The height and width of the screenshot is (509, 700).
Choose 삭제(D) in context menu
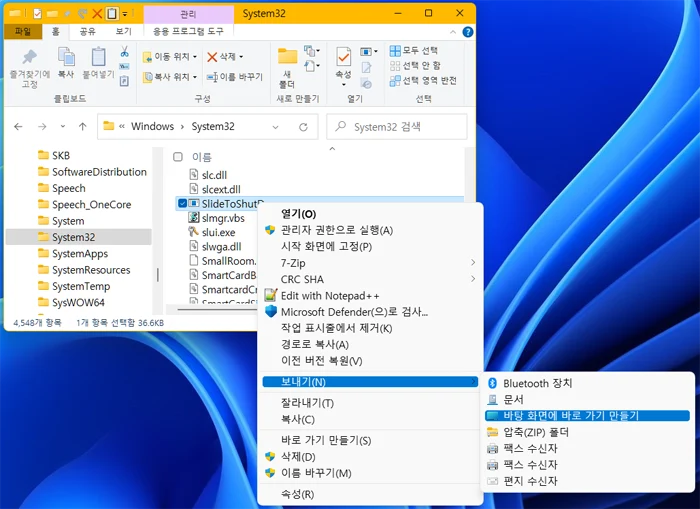click(x=371, y=457)
